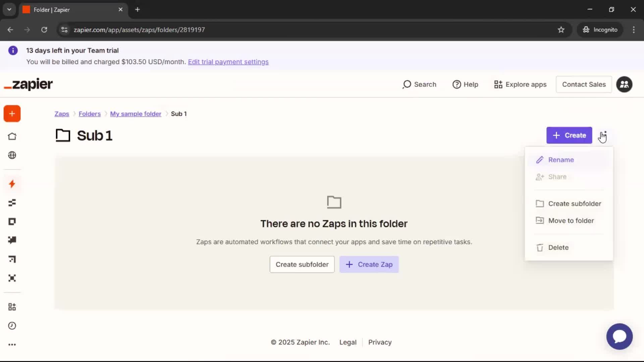Viewport: 644px width, 362px height.
Task: Open the Privacy footer link
Action: pyautogui.click(x=380, y=342)
